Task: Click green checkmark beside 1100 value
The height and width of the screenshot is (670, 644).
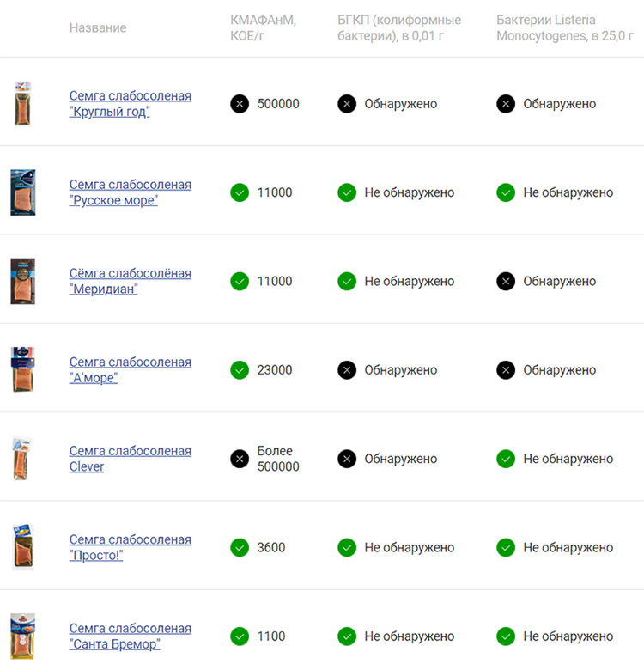Action: tap(240, 636)
